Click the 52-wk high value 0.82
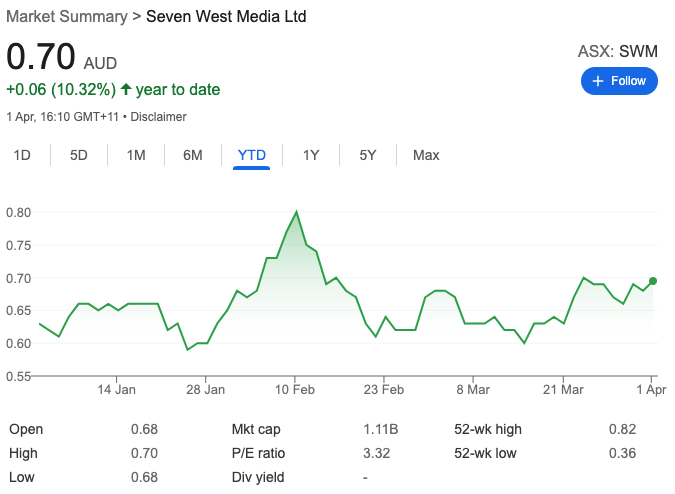This screenshot has height=494, width=675. (x=622, y=429)
